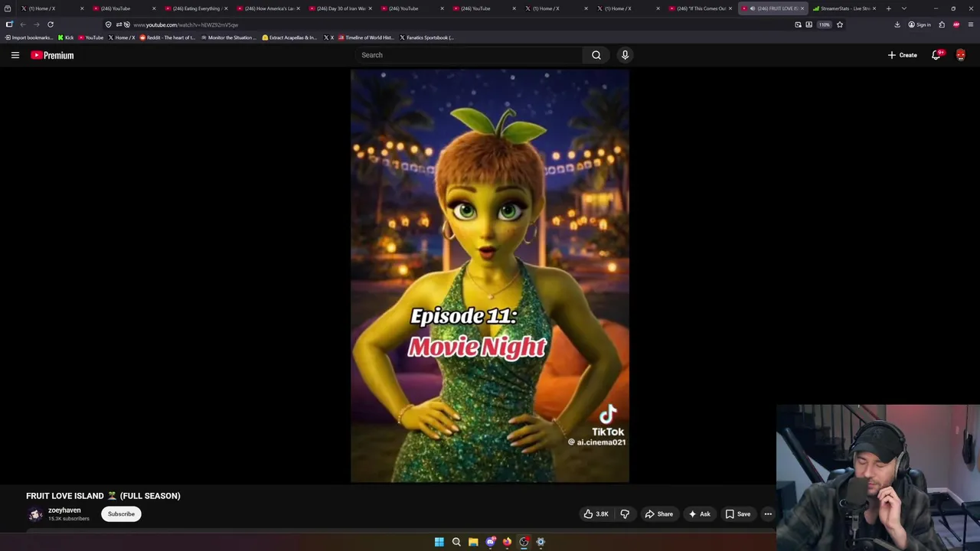Switch to the Eating Everything tab
Image resolution: width=980 pixels, height=551 pixels.
coord(195,8)
